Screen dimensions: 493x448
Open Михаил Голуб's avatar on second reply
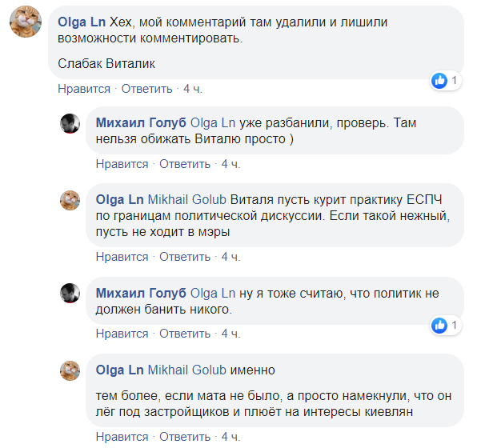pyautogui.click(x=70, y=293)
